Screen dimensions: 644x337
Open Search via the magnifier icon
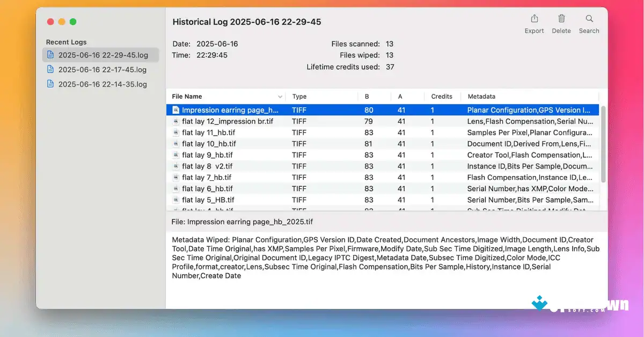pyautogui.click(x=589, y=21)
